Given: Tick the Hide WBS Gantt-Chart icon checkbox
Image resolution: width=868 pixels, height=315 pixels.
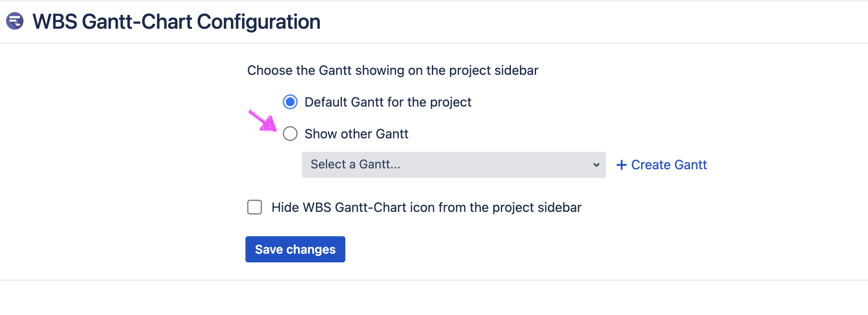Looking at the screenshot, I should 255,207.
